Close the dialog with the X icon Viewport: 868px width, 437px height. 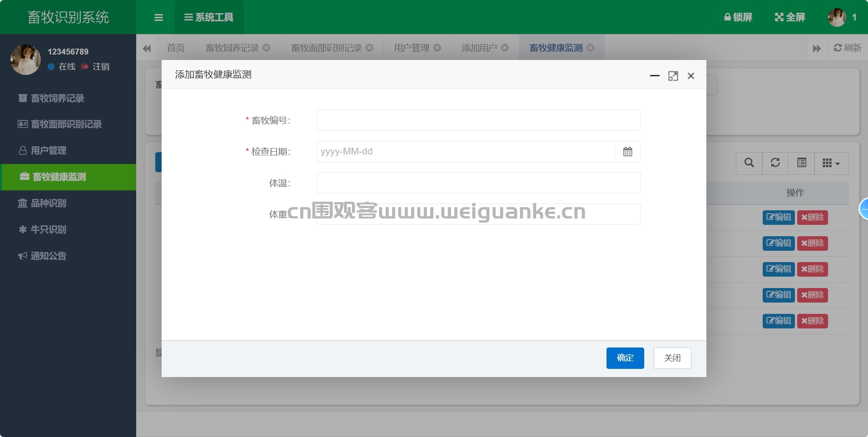click(691, 76)
